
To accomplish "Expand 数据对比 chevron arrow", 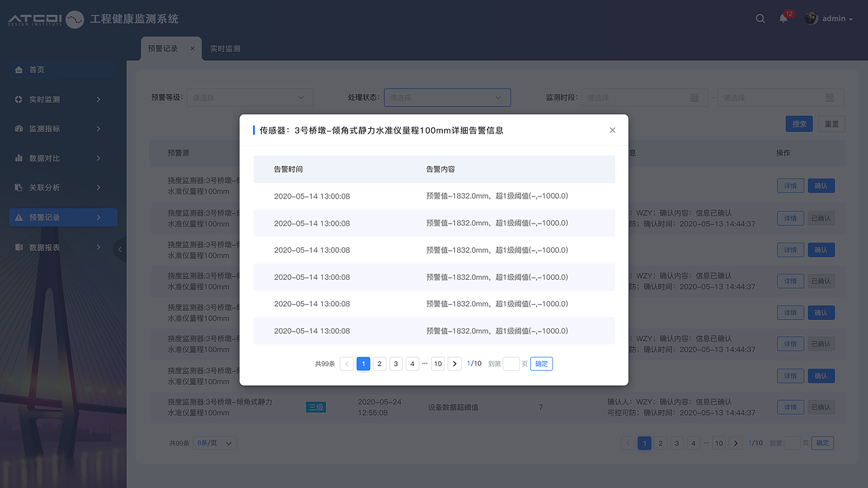I will click(x=98, y=159).
